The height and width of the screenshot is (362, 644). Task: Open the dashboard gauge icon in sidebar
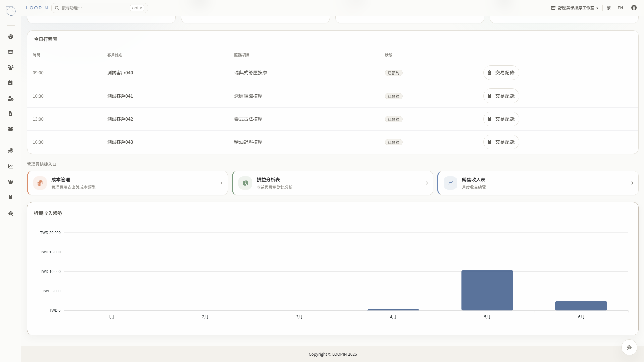[11, 37]
